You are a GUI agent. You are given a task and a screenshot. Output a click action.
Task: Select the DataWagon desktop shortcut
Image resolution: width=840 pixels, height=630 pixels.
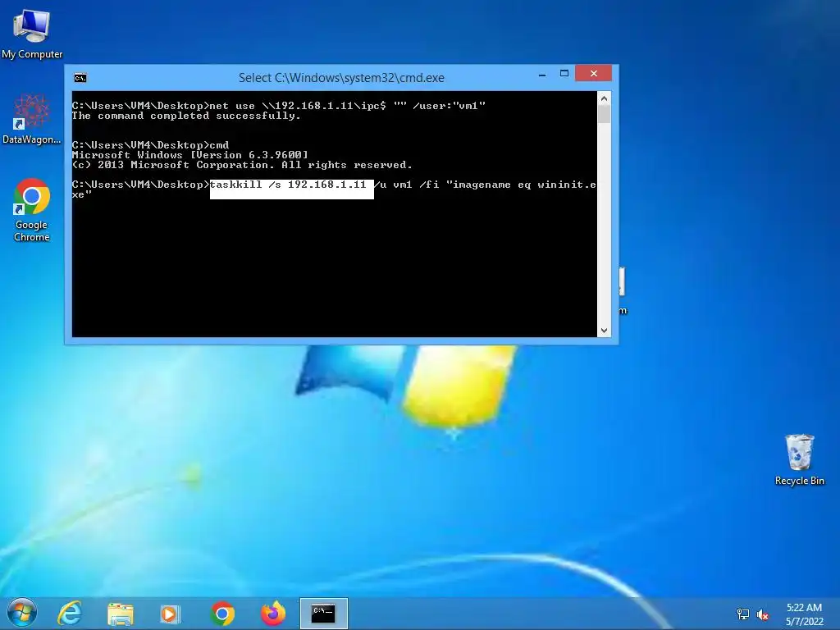click(x=32, y=119)
